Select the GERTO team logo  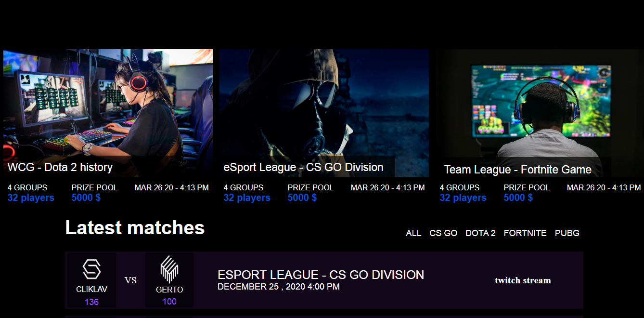(169, 270)
